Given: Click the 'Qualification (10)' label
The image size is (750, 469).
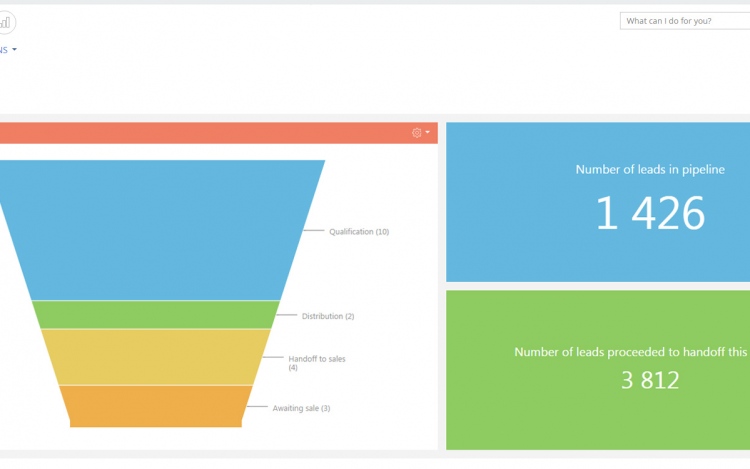Looking at the screenshot, I should 359,232.
